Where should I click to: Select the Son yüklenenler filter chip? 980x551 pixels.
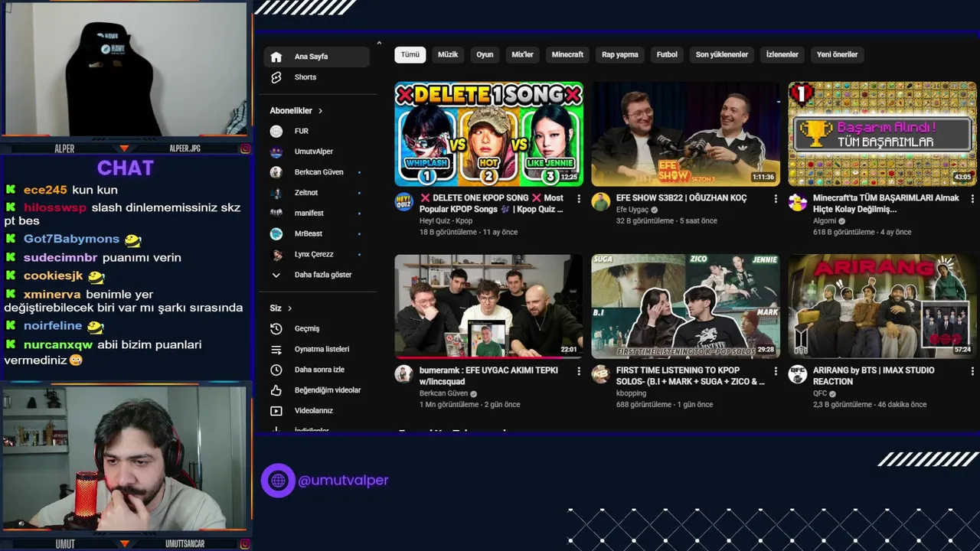[x=722, y=54]
